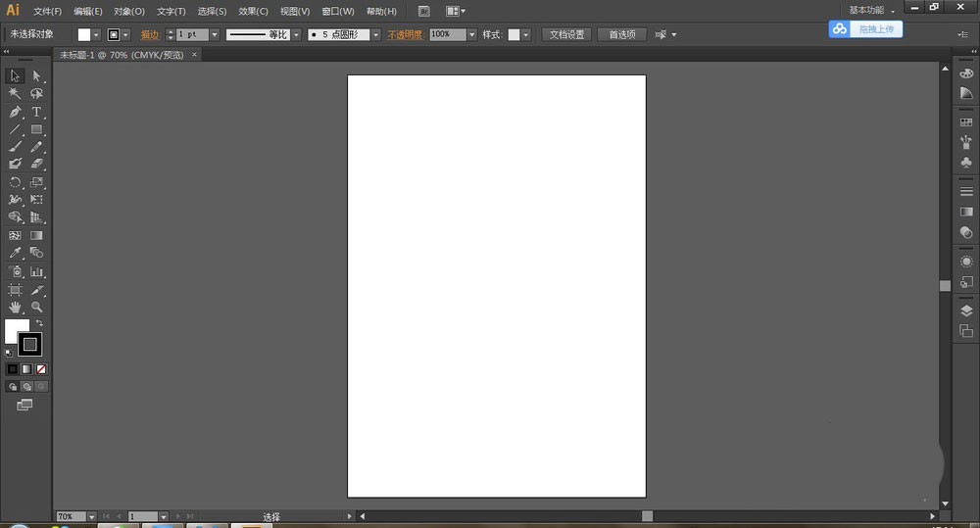
Task: Open the 70% zoom level dropdown
Action: point(91,516)
